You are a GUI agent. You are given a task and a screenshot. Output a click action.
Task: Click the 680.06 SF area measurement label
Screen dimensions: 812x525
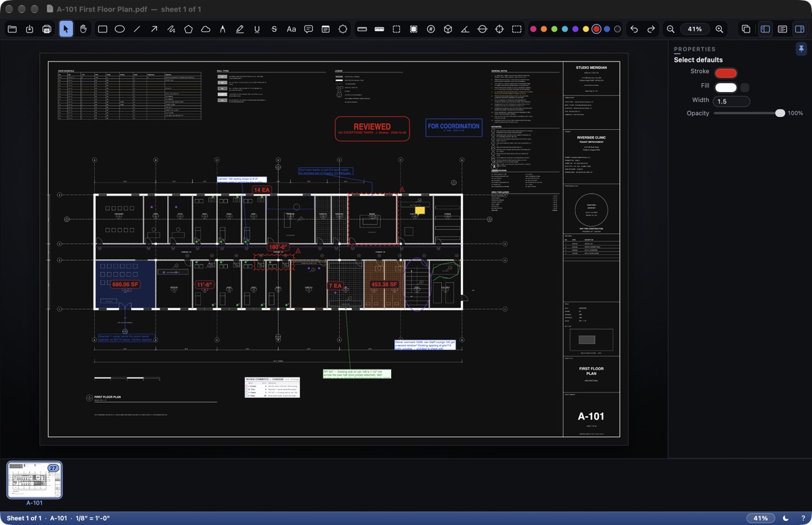click(x=125, y=285)
